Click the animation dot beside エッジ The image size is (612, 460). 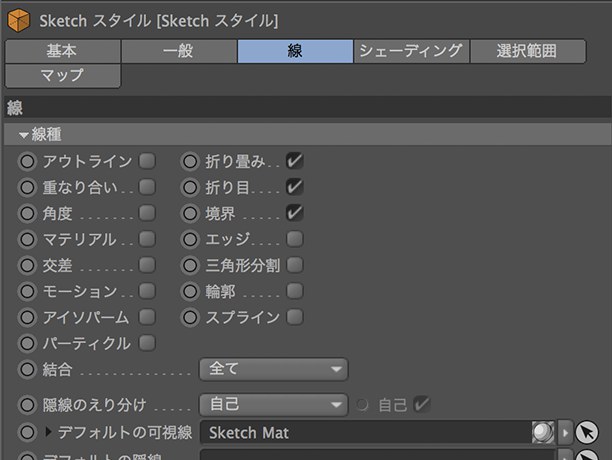190,239
